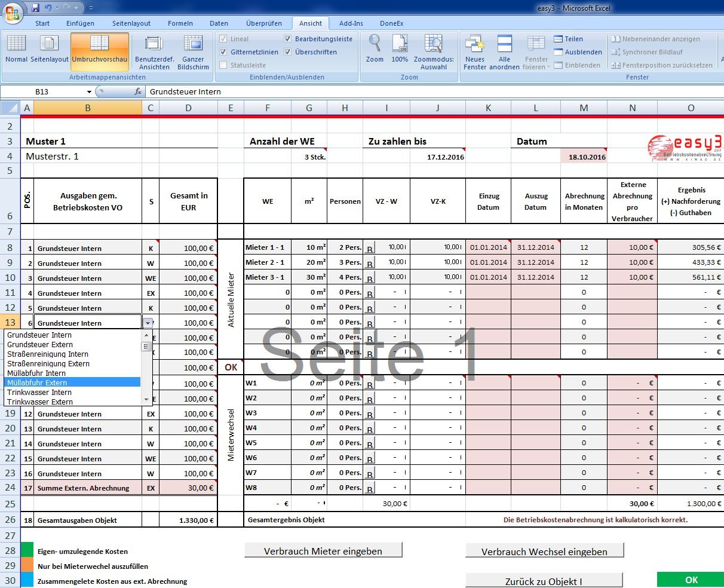Toggle Gitternetzlinien checkbox
Image resolution: width=724 pixels, height=588 pixels.
coord(223,52)
